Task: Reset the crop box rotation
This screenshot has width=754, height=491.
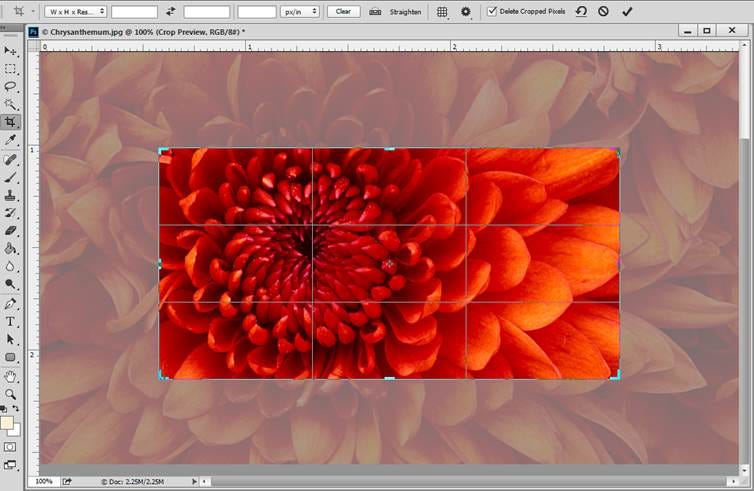Action: 581,11
